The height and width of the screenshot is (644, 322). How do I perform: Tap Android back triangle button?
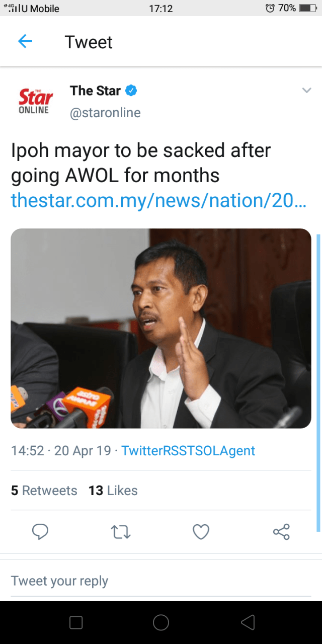click(x=248, y=622)
